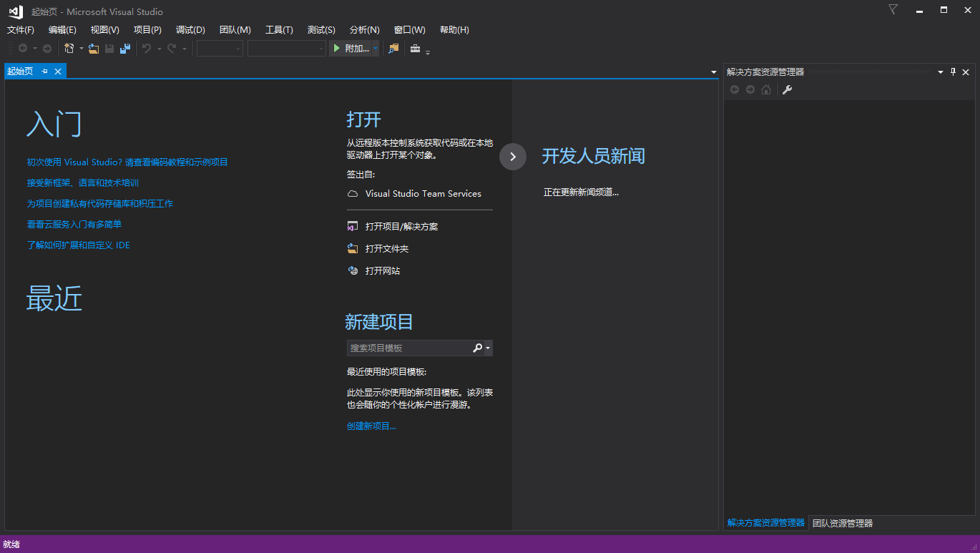The image size is (980, 553).
Task: Open the 项目(P) menu
Action: 147,29
